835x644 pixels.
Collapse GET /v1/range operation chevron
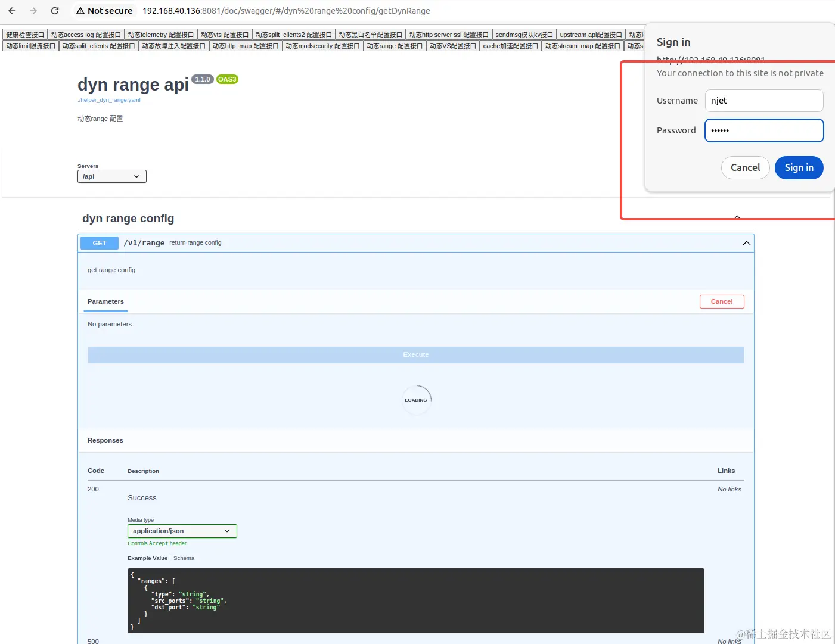[x=746, y=243]
